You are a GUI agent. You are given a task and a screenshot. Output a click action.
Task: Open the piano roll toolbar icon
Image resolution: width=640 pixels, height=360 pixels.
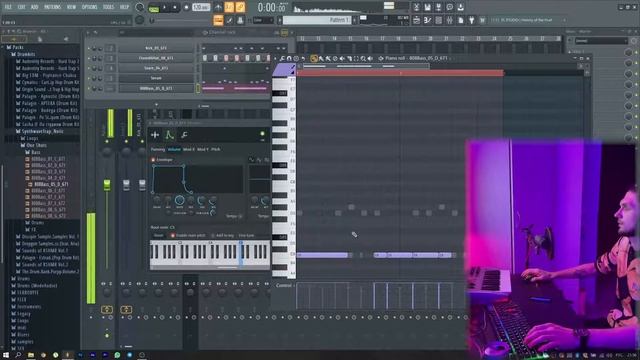pos(427,20)
